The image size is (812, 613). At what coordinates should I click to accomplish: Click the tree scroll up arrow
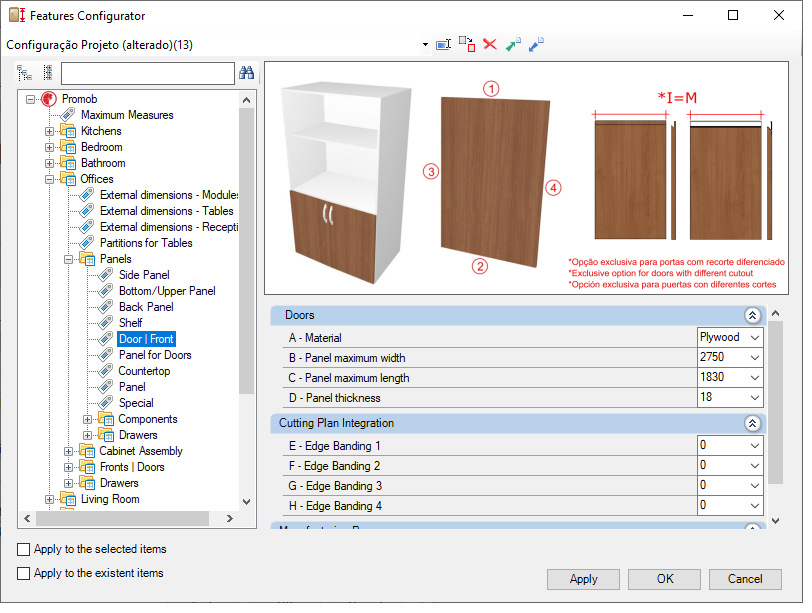point(246,100)
